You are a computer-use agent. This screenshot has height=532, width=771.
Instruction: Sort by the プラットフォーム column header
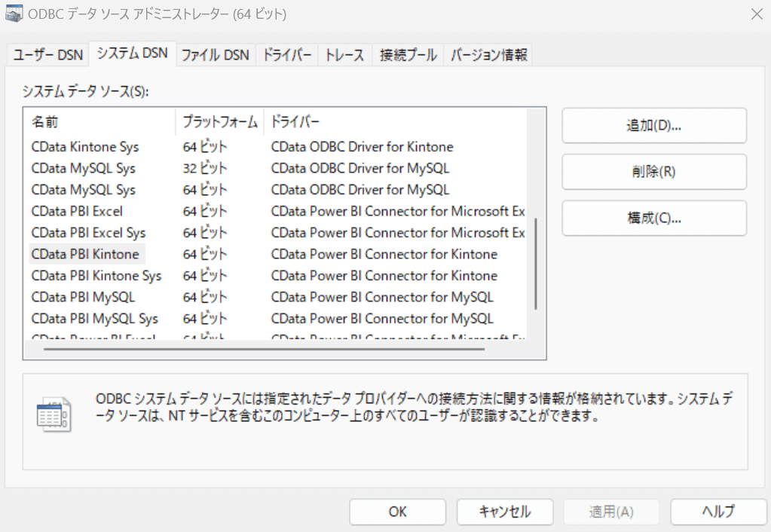(220, 122)
